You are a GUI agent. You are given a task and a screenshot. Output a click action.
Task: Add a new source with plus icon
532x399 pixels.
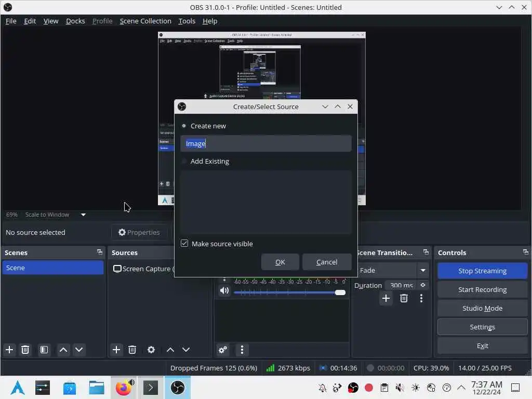pyautogui.click(x=116, y=350)
